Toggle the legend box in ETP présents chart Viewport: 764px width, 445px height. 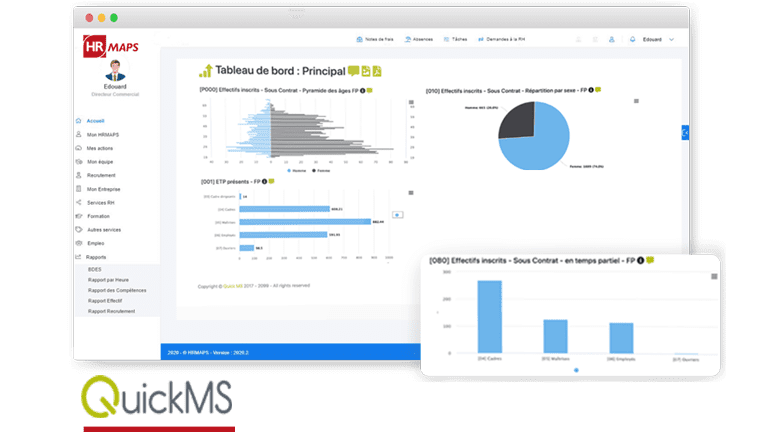point(398,215)
